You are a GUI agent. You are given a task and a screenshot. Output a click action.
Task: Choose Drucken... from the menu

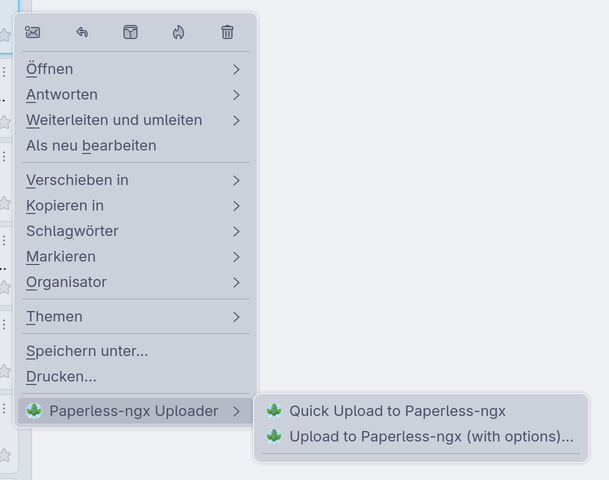[61, 376]
